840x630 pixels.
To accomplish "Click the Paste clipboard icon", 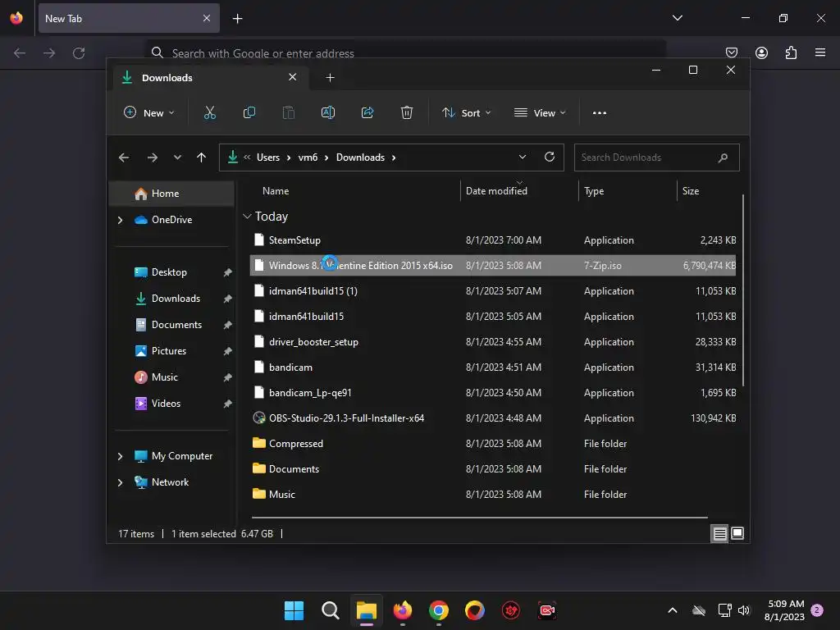I will point(288,112).
